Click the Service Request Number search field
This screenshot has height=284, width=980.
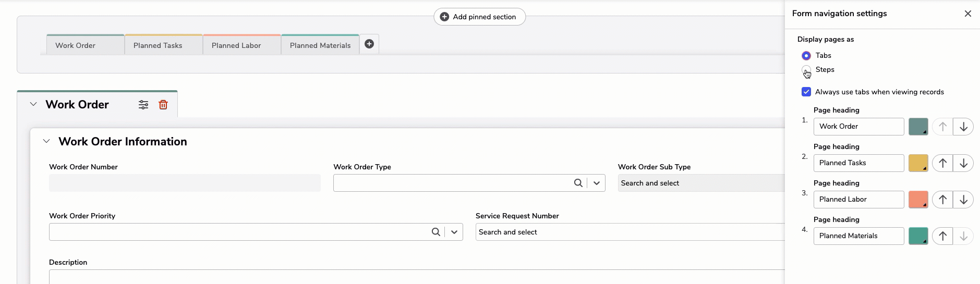point(630,232)
